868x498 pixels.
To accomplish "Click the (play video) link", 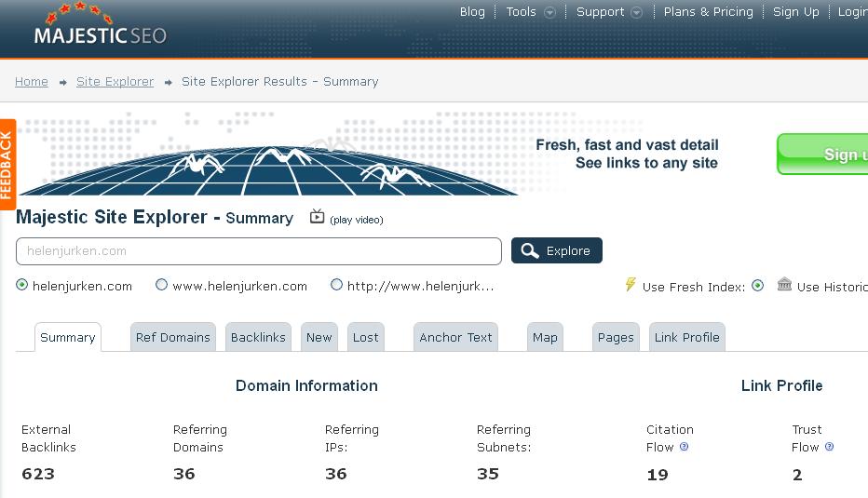I will coord(357,220).
